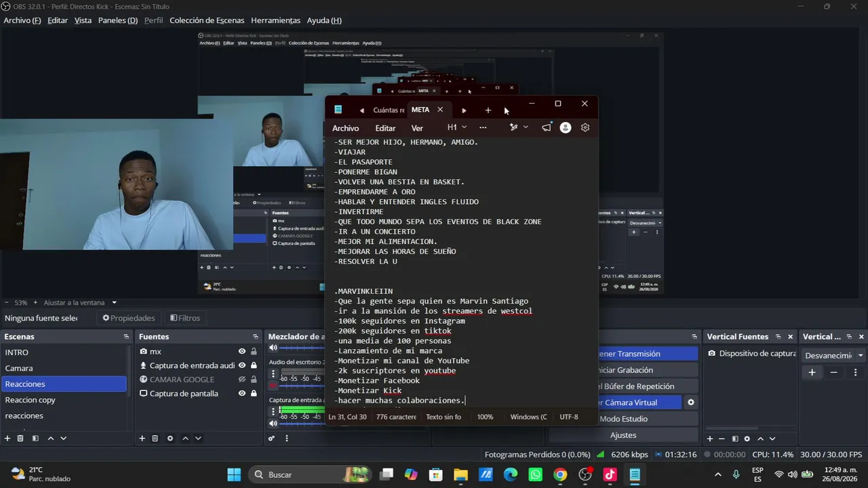Add a new source in Fuentes panel
Viewport: 868px width, 488px height.
click(x=142, y=439)
